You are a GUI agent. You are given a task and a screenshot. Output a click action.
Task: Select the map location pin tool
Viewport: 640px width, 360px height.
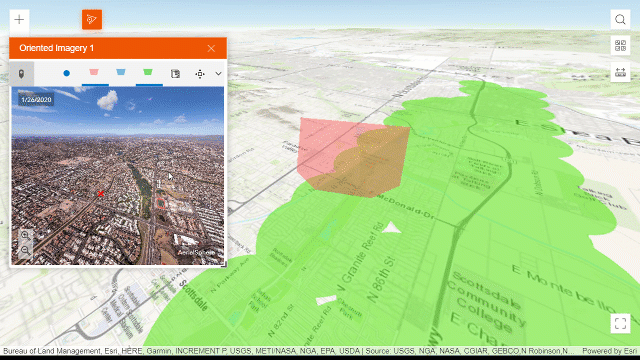(21, 74)
